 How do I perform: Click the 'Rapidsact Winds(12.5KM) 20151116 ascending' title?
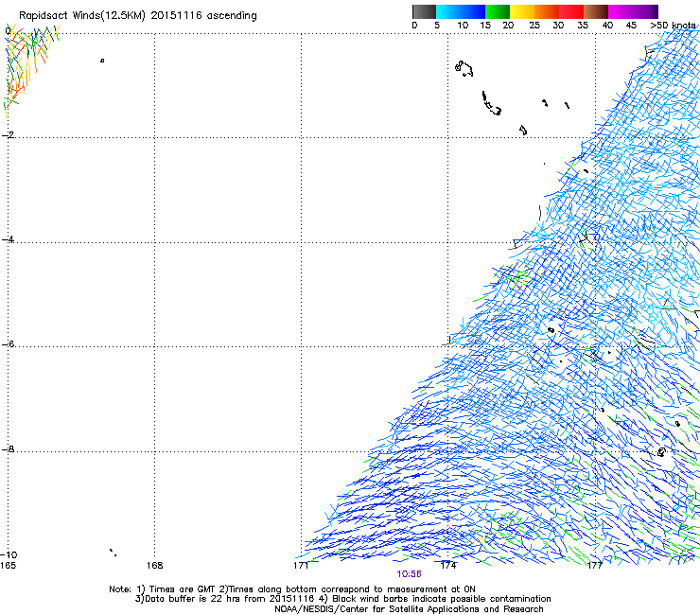click(138, 16)
